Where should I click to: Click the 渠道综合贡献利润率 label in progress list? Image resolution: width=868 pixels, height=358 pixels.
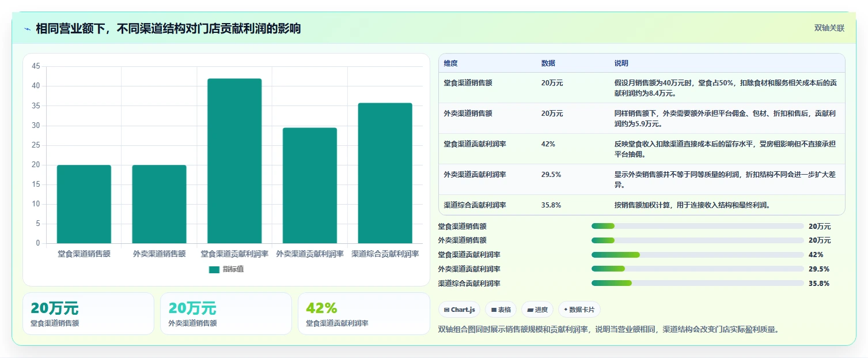469,284
